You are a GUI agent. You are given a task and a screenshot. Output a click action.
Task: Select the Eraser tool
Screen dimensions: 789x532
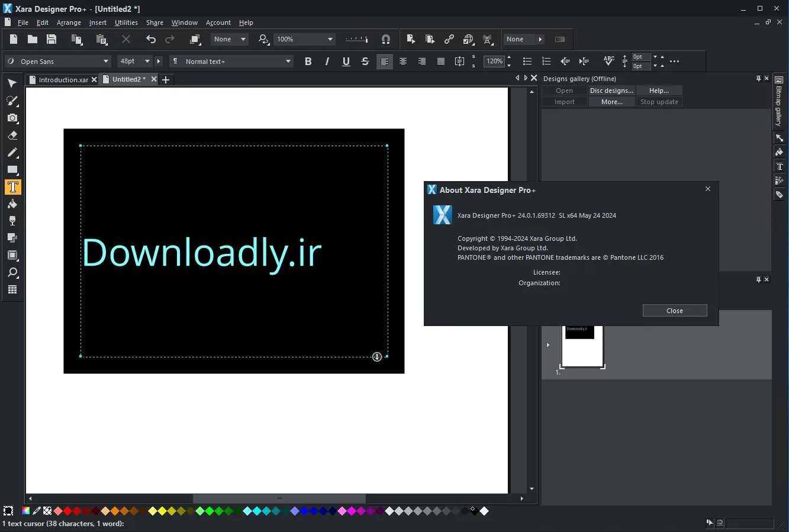click(12, 136)
